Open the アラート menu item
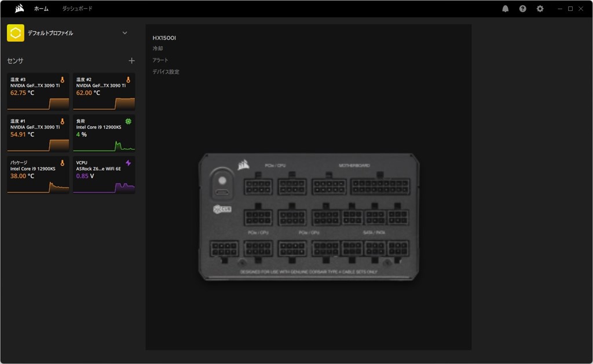The width and height of the screenshot is (593, 364). click(x=160, y=60)
